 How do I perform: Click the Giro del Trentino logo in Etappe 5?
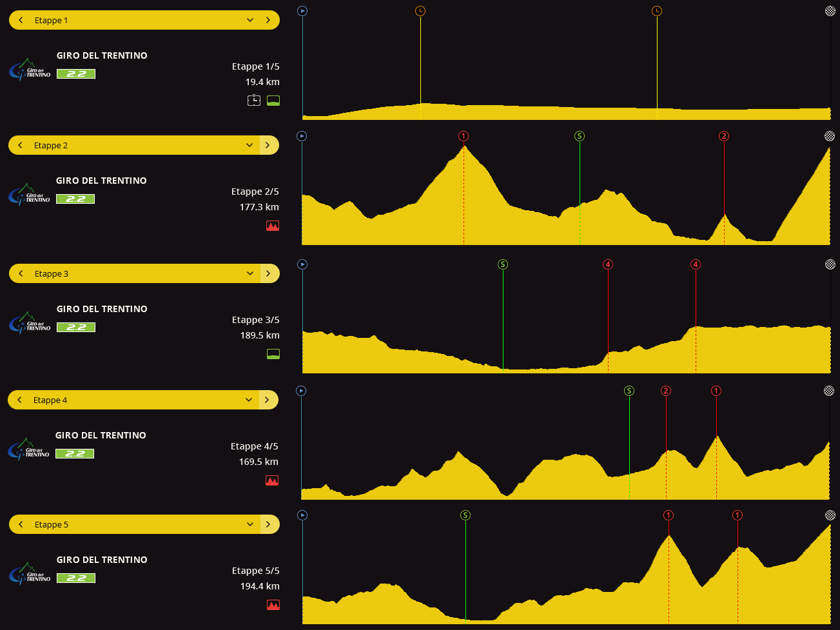30,574
